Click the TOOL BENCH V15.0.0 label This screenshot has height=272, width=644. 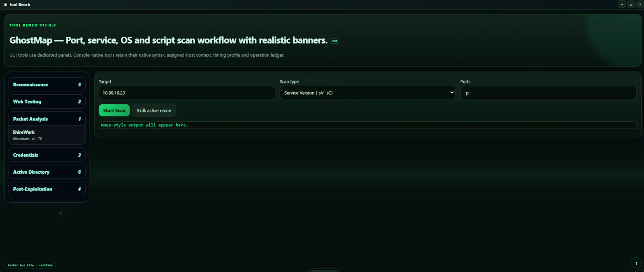33,25
